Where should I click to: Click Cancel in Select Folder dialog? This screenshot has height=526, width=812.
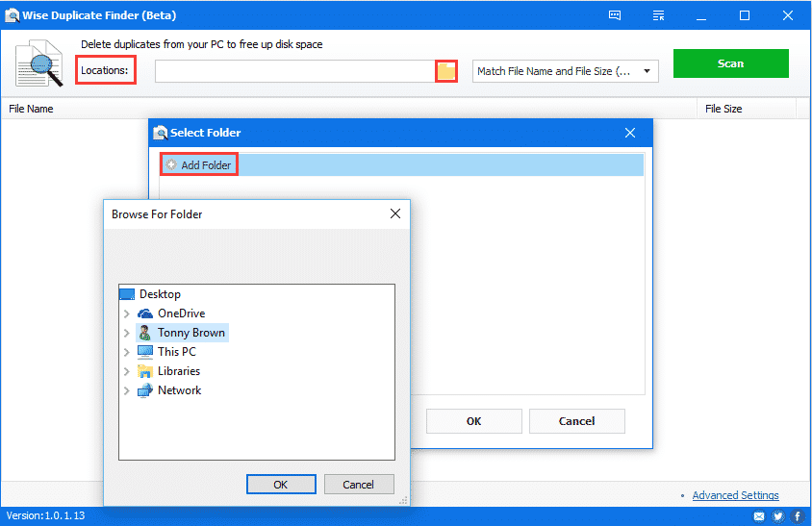[x=577, y=421]
